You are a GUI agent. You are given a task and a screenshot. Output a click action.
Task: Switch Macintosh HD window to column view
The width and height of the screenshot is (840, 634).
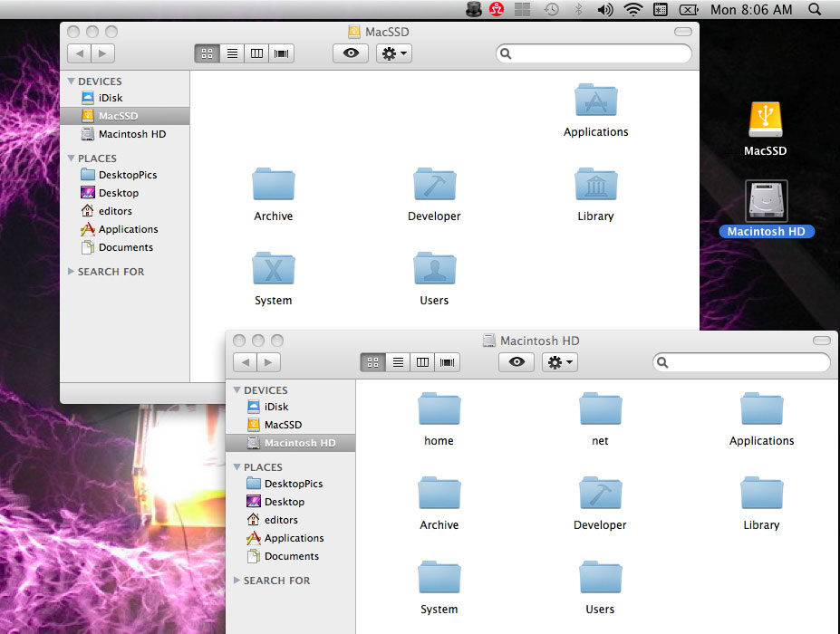[x=422, y=362]
